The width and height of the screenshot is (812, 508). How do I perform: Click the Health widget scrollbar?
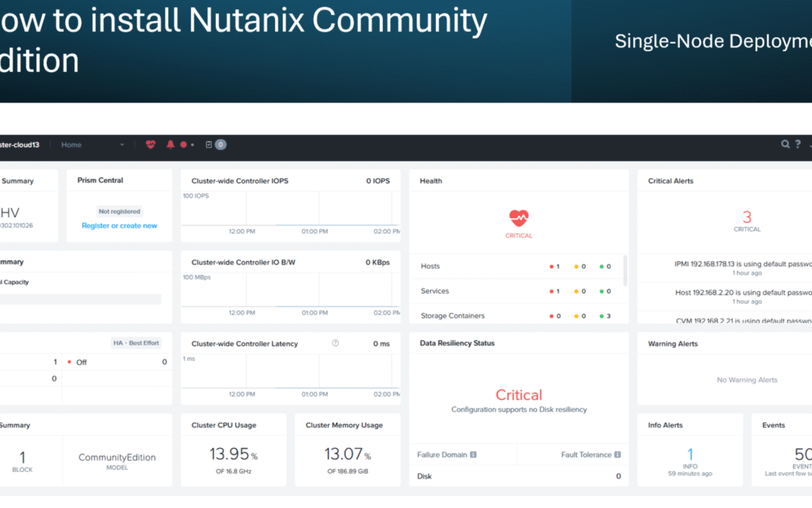(625, 270)
